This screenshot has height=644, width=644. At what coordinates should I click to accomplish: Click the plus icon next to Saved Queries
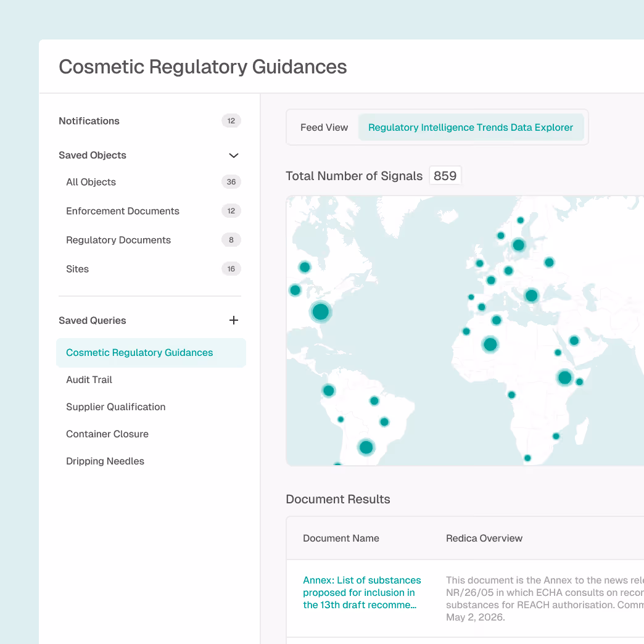[x=233, y=320]
